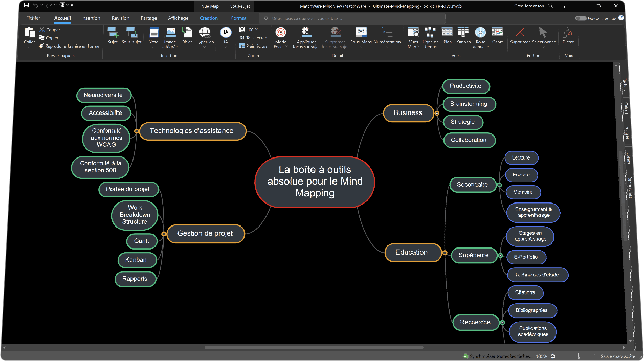Open the Format ribbon tab
Viewport: 644px width, 361px height.
(238, 18)
